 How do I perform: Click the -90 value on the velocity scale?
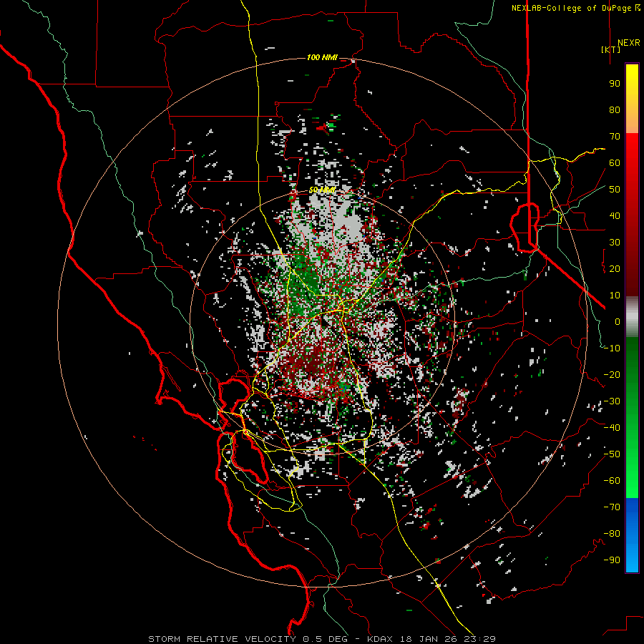coord(612,560)
